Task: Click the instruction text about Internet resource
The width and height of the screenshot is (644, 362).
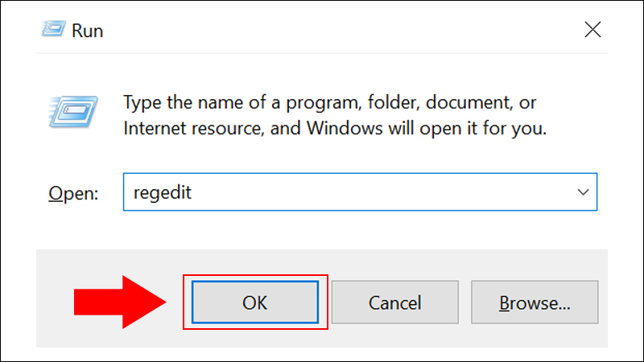Action: click(x=335, y=129)
